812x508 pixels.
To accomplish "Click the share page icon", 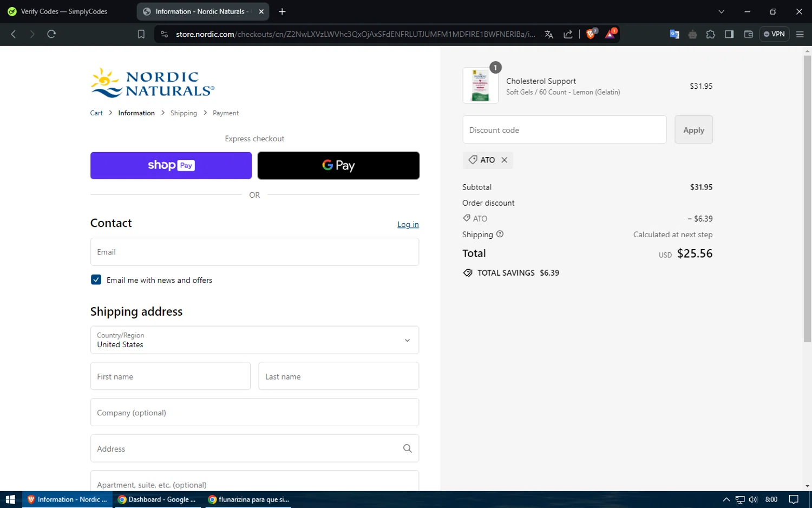I will click(x=568, y=34).
